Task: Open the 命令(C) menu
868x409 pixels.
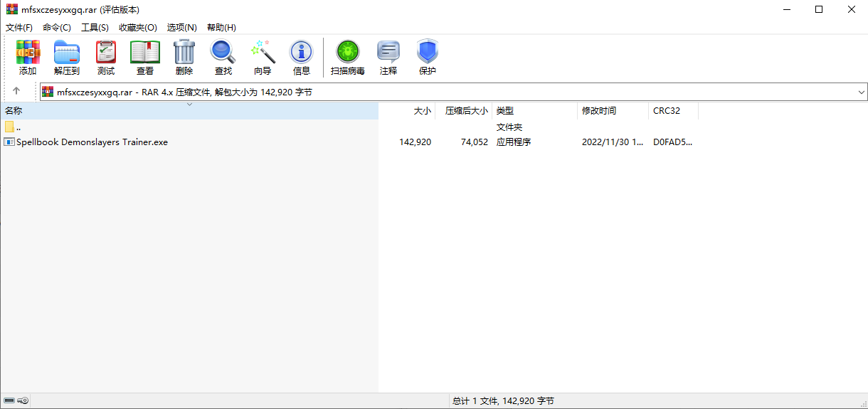Action: click(57, 27)
